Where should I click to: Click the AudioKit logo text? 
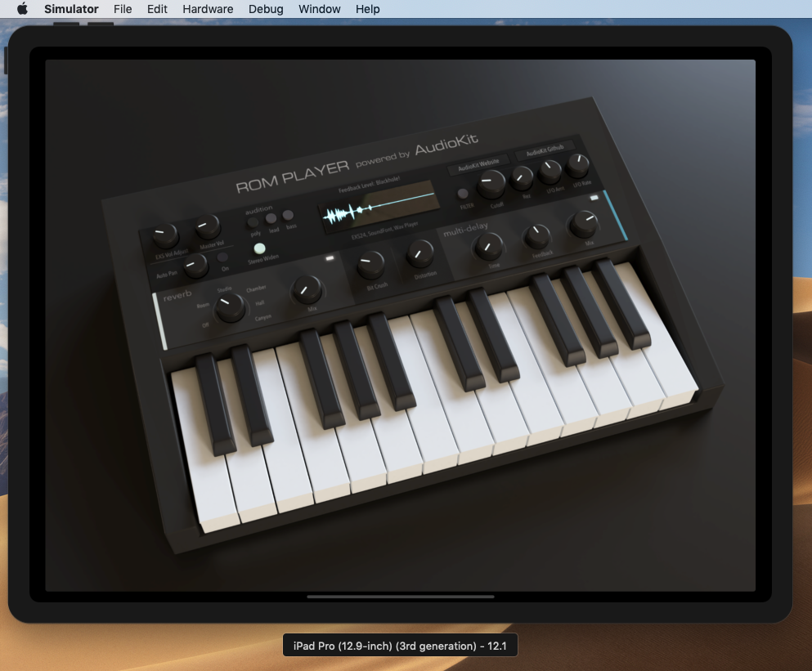point(446,143)
